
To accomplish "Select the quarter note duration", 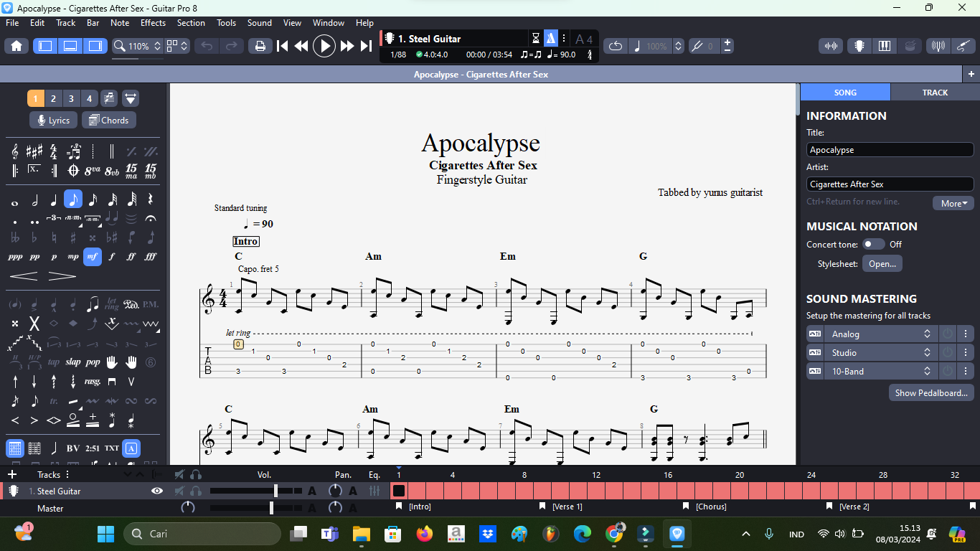I will 54,199.
